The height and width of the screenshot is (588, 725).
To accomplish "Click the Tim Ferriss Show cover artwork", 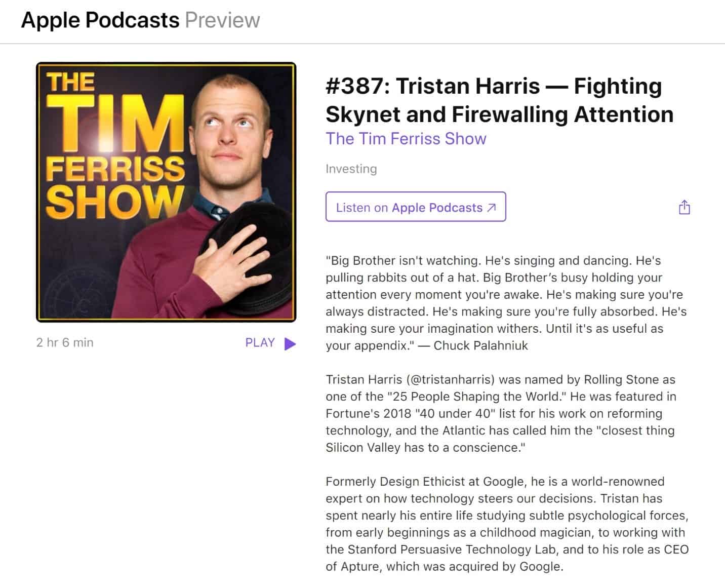I will [x=166, y=192].
